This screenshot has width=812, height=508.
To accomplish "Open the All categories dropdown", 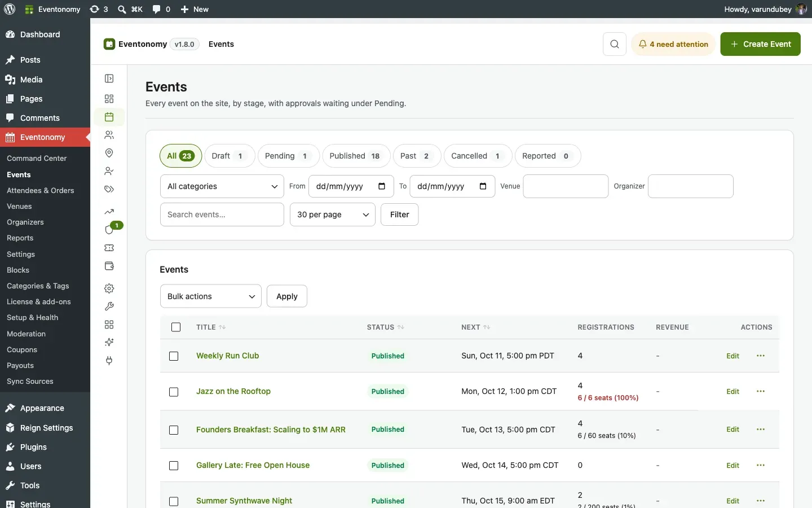I will click(222, 186).
